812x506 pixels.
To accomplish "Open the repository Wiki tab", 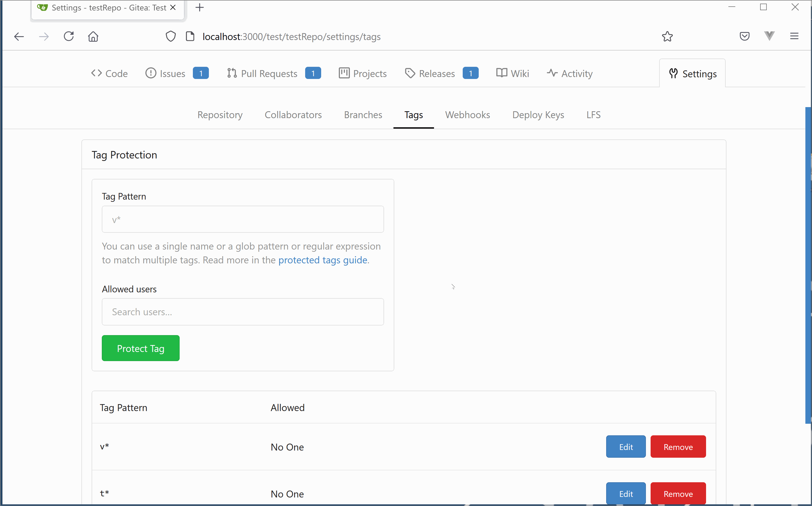I will (x=512, y=73).
